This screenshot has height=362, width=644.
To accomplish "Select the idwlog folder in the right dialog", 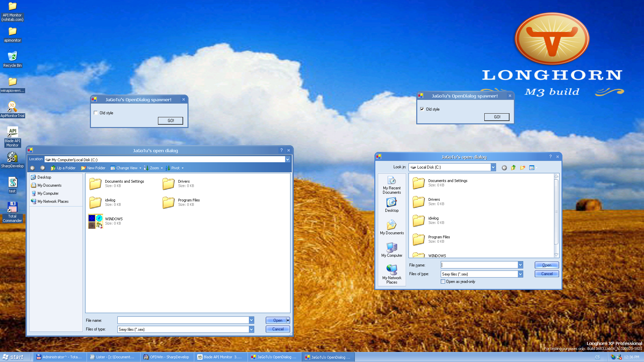I will coord(428,220).
